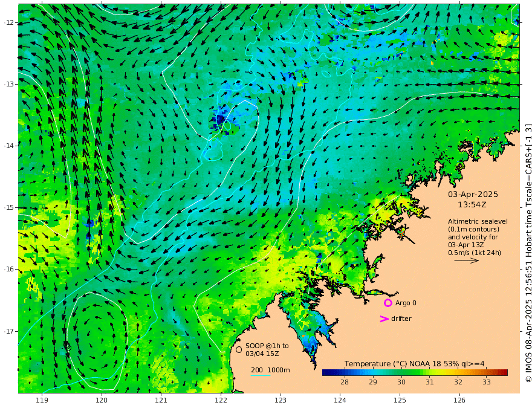
Task: Click the -13 latitude axis label
Action: 9,84
